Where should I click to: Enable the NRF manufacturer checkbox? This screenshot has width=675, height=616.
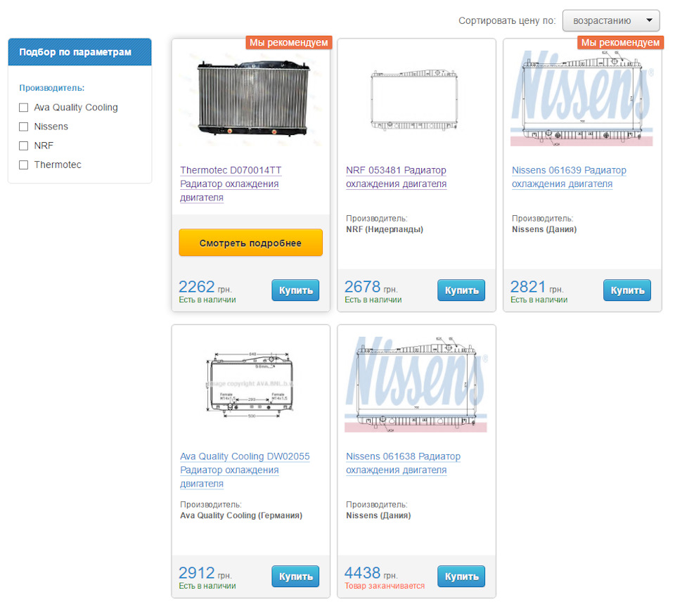[24, 146]
